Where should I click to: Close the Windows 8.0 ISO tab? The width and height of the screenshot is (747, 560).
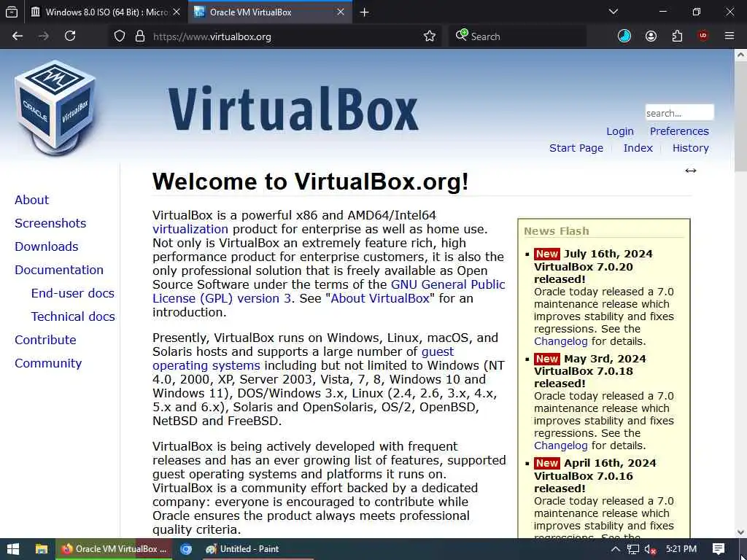point(177,12)
